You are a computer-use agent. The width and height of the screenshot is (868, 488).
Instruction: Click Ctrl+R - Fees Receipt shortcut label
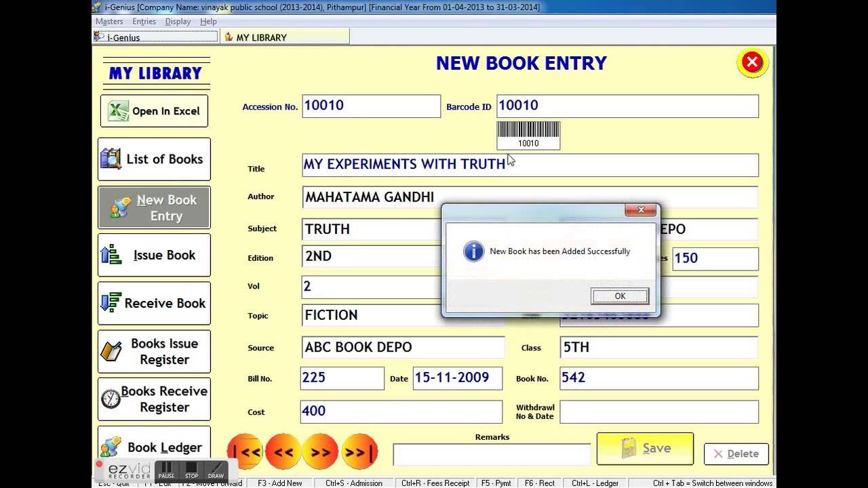click(435, 483)
